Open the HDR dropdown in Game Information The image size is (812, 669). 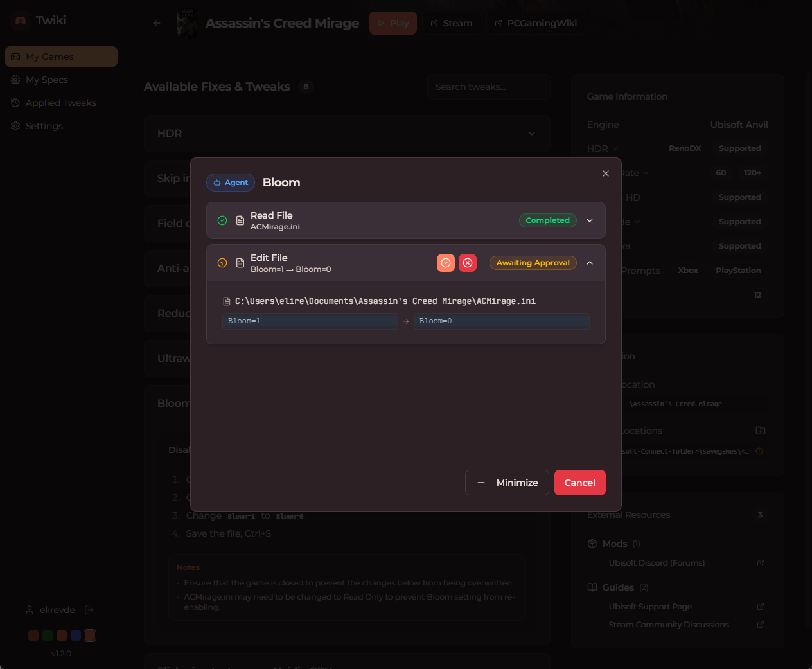(x=615, y=148)
